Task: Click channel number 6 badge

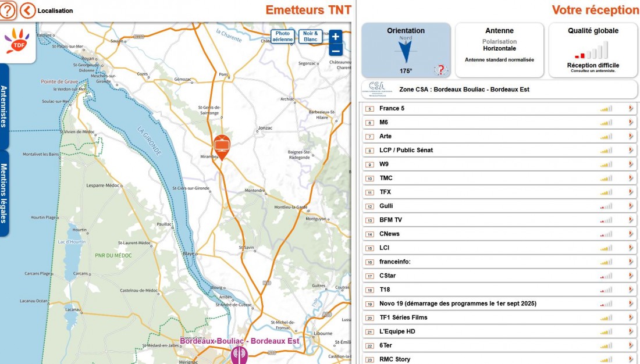Action: (370, 123)
